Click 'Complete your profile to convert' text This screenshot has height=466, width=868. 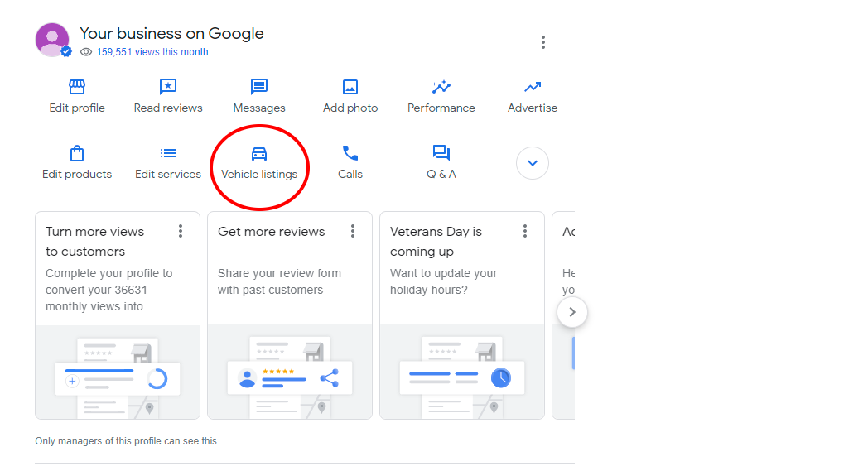click(109, 290)
